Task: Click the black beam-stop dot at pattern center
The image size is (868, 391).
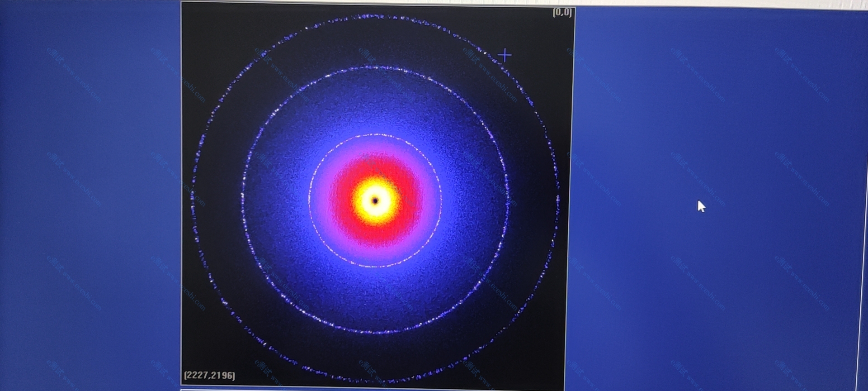Action: pyautogui.click(x=375, y=200)
